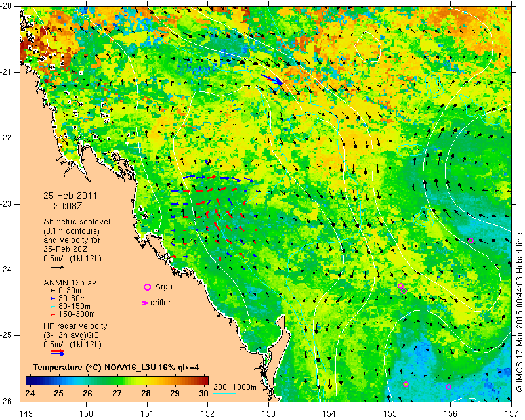525x420 pixels.
Task: Pick the dark red end of the temperature colorbar
Action: (203, 381)
